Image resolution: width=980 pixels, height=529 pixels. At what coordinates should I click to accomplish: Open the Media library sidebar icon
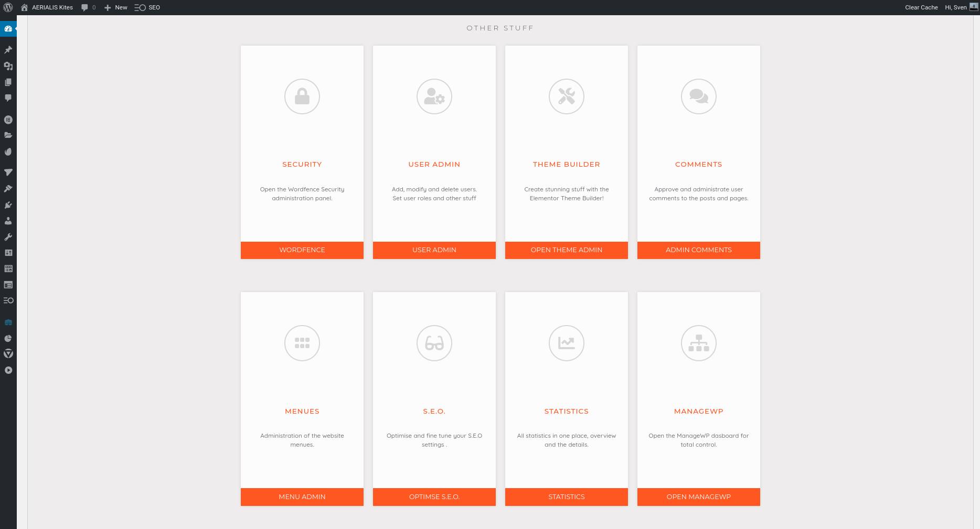click(8, 66)
